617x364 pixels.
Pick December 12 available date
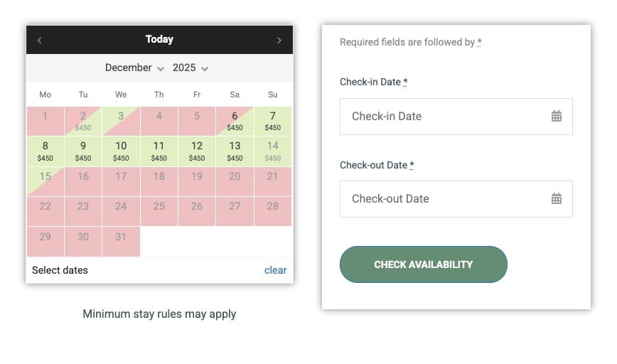pyautogui.click(x=197, y=151)
